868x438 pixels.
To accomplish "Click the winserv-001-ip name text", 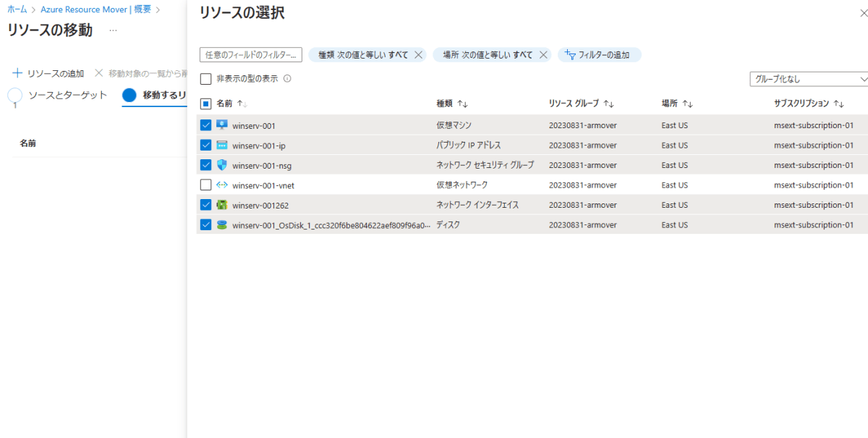I will pyautogui.click(x=259, y=146).
